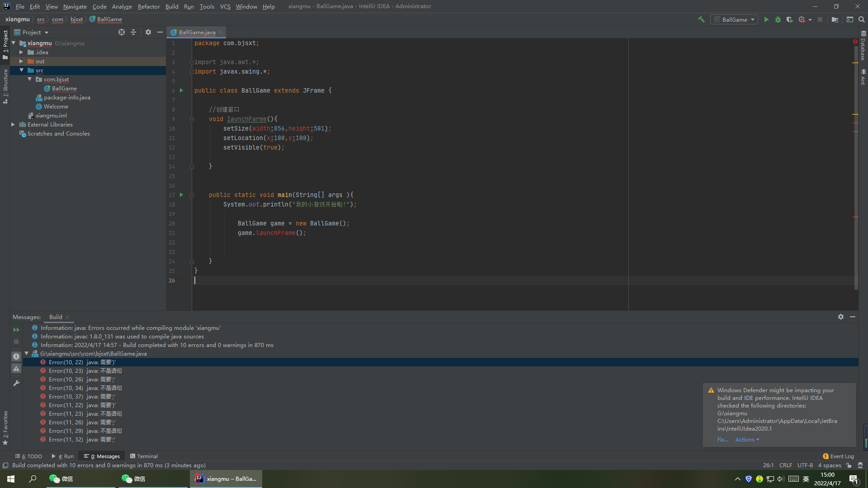Collapse BallGame.java error group in Messages

[x=27, y=354]
